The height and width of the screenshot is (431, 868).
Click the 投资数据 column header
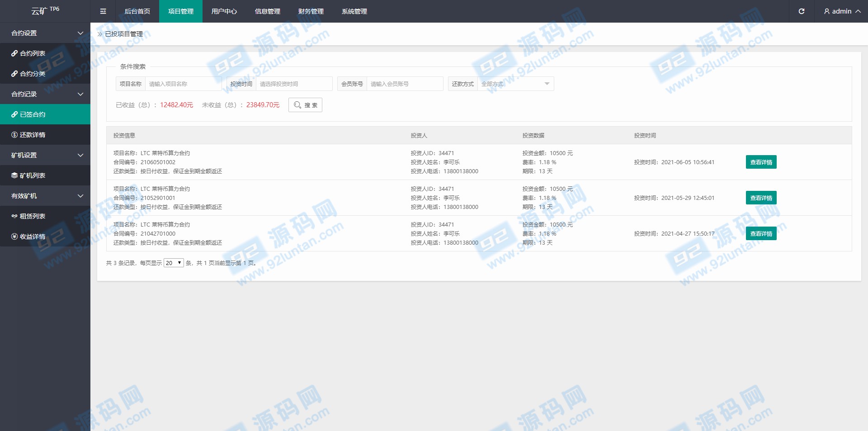(x=533, y=135)
